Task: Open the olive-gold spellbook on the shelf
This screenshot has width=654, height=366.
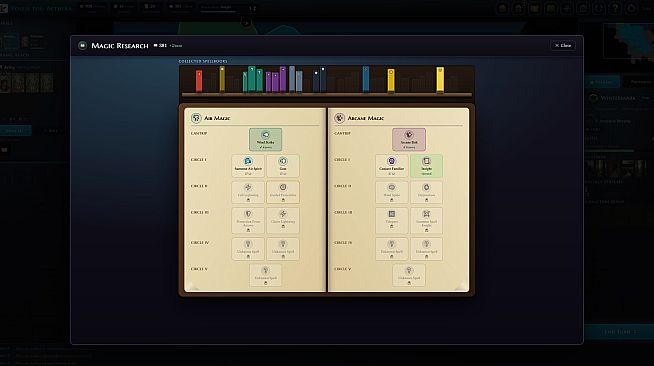Action: [222, 79]
